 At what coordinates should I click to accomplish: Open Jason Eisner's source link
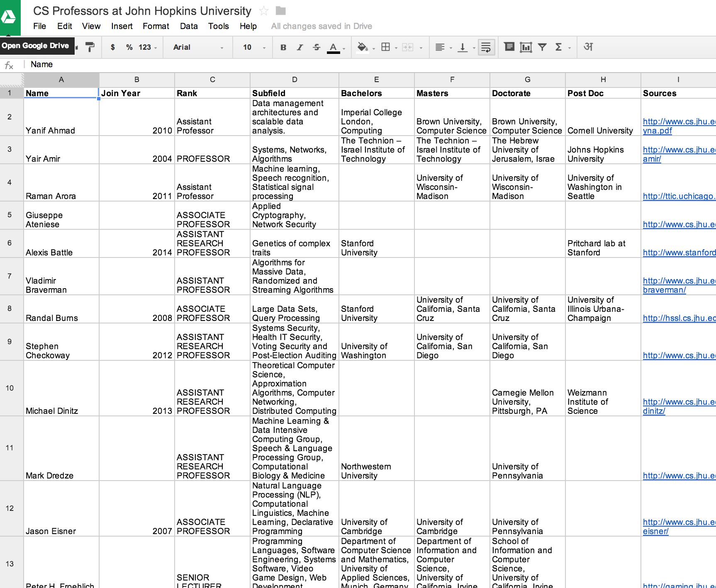point(679,526)
